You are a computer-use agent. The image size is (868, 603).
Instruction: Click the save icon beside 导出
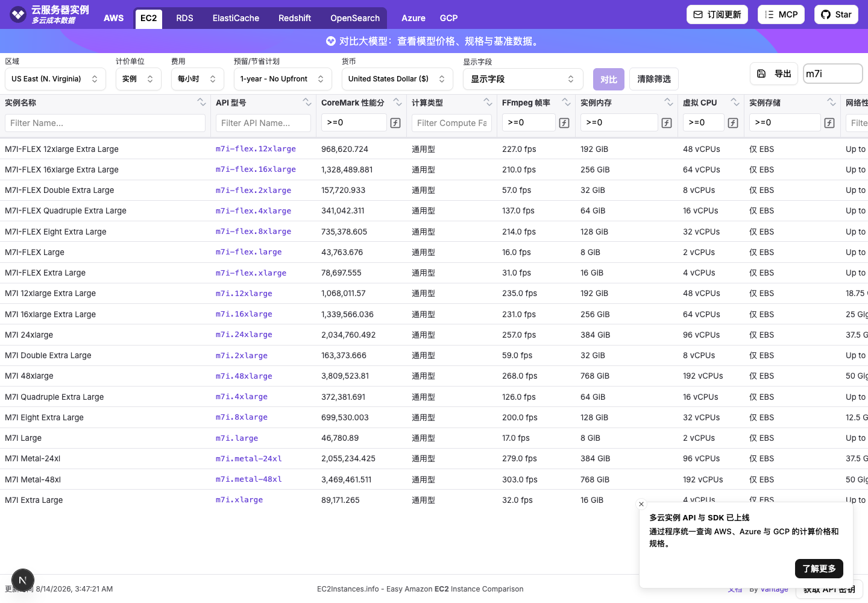coord(761,74)
